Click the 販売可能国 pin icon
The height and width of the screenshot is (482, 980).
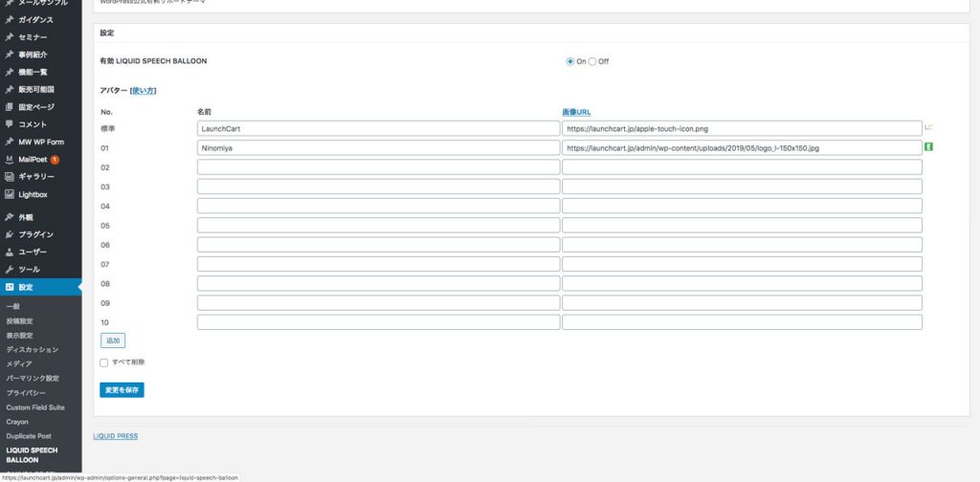click(9, 90)
